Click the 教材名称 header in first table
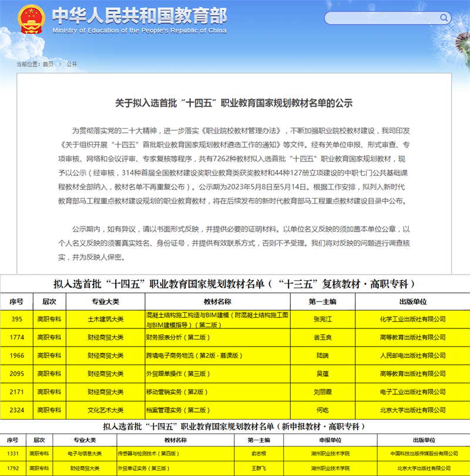470x476 pixels. (216, 301)
